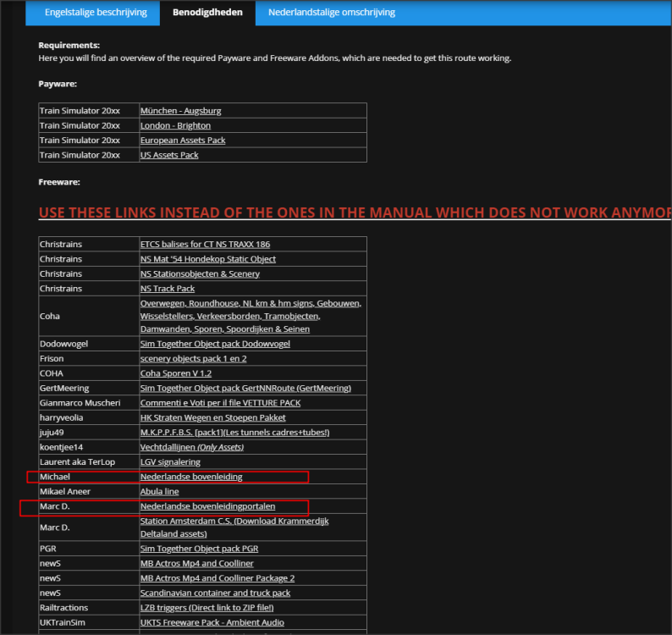The image size is (672, 635).
Task: Open the LGV signalering link
Action: (x=170, y=462)
